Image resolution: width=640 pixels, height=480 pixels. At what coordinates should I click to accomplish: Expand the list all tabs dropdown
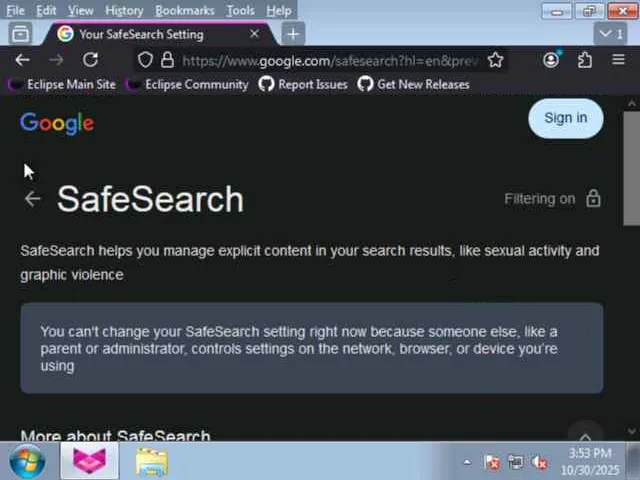(611, 34)
